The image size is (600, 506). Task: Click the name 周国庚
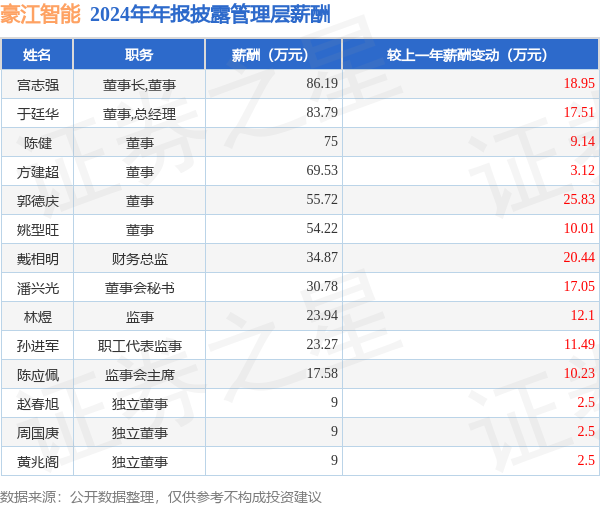pyautogui.click(x=38, y=434)
